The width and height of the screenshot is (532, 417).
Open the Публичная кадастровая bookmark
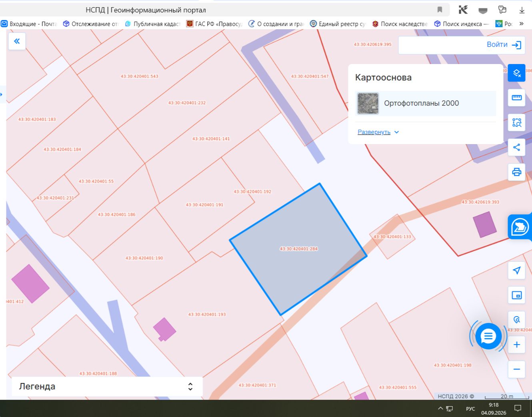pos(153,24)
